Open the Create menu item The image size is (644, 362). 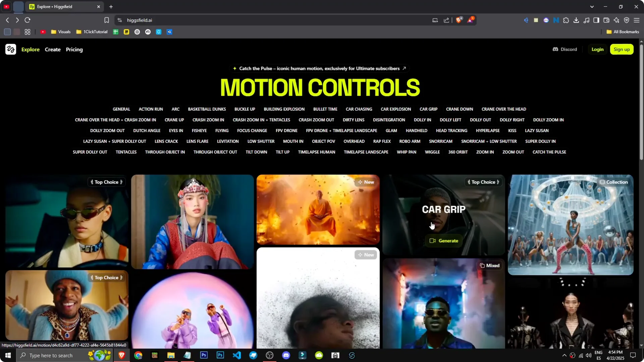click(x=53, y=49)
